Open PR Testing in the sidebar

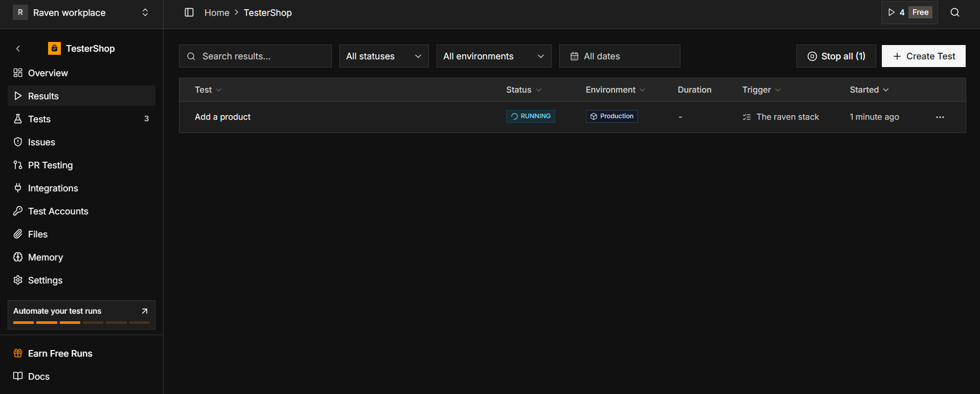point(81,165)
